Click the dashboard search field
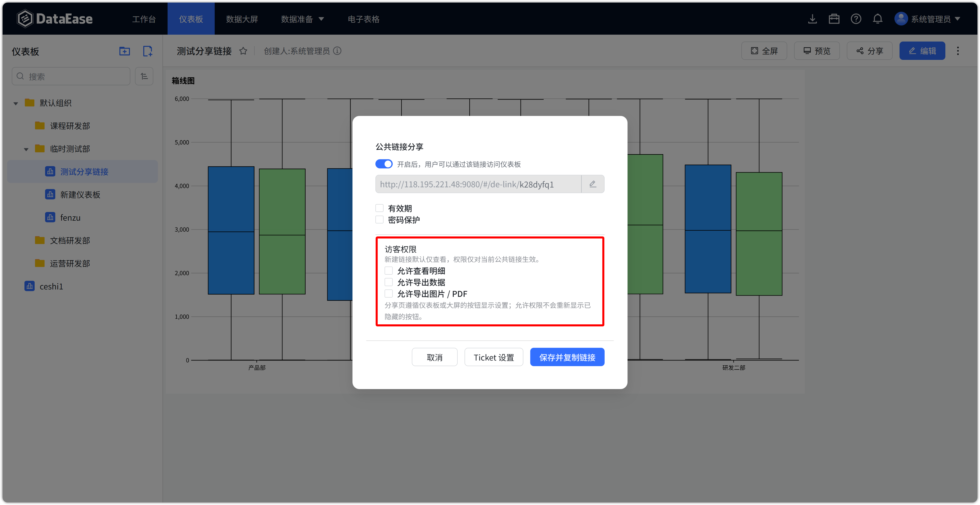 coord(71,76)
